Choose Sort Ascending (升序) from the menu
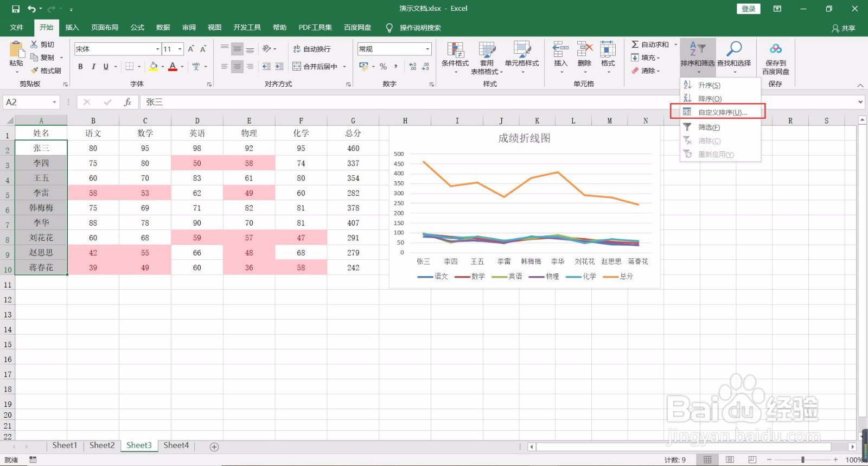This screenshot has height=466, width=868. click(720, 85)
